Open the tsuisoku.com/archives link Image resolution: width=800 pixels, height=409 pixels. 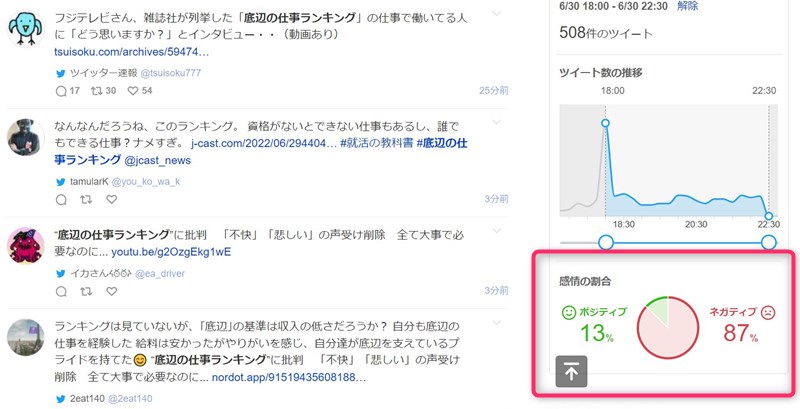coord(132,53)
